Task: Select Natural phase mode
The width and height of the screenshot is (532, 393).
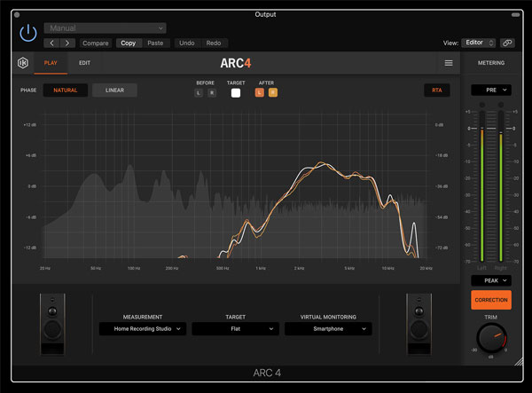Action: pyautogui.click(x=65, y=90)
